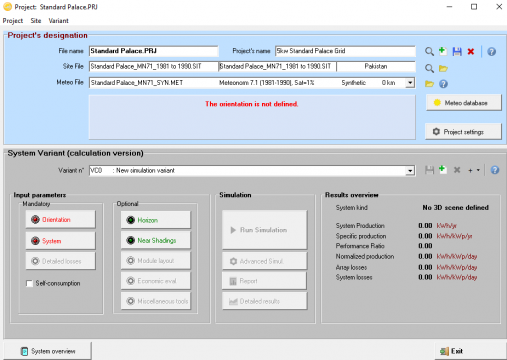Create new variant with green plus icon

click(443, 169)
